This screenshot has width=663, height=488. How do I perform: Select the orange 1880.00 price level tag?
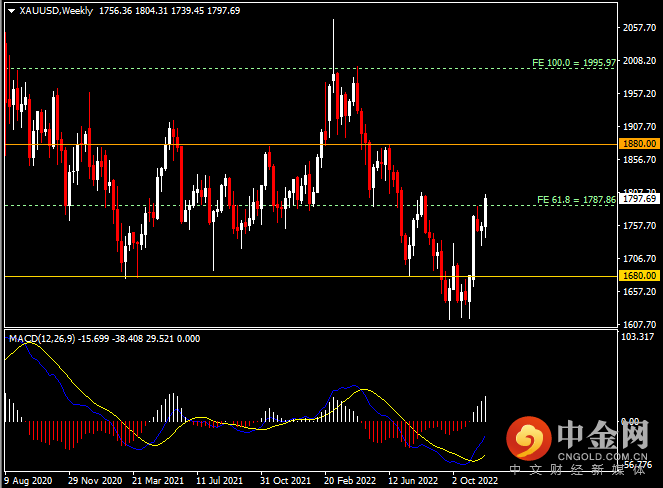tap(636, 144)
